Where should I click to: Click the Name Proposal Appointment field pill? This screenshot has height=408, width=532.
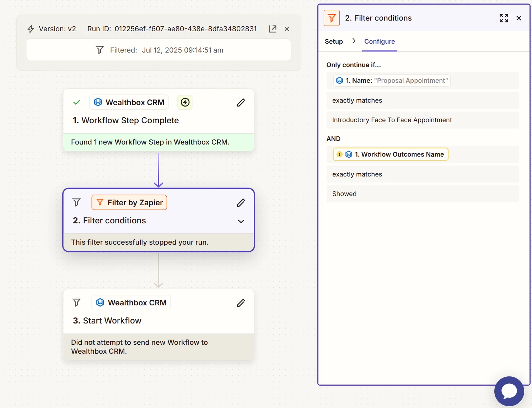[x=392, y=81]
